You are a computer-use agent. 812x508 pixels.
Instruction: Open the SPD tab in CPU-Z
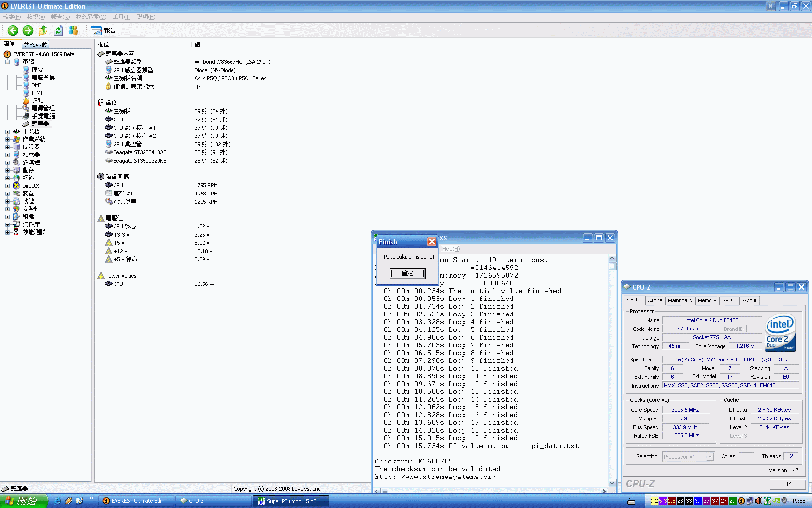point(727,300)
